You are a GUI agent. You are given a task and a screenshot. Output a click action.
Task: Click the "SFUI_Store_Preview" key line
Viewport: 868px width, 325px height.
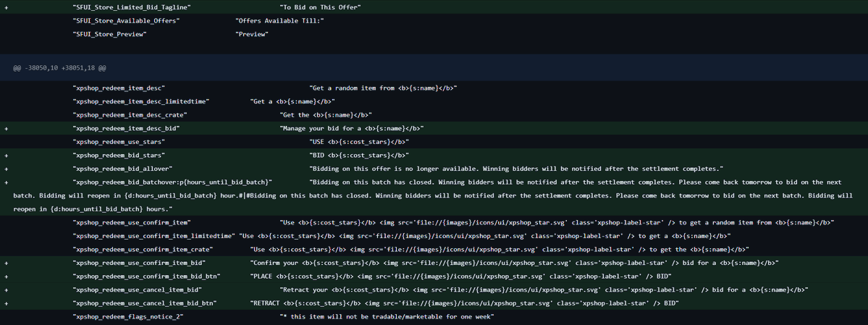point(109,34)
